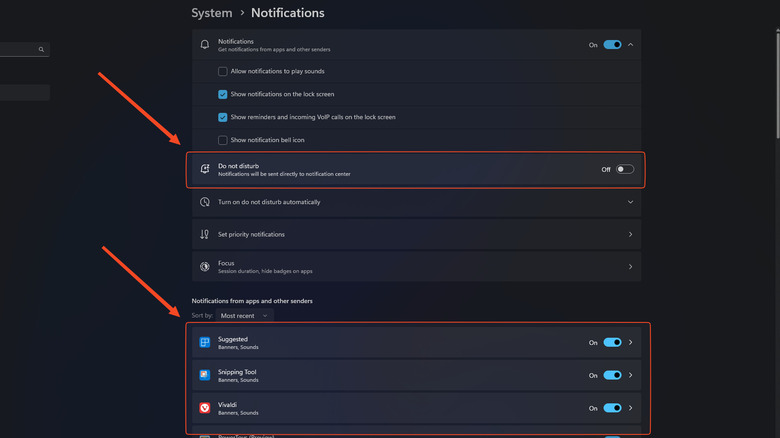
Task: Click the Vivaldi app icon
Action: (x=205, y=408)
